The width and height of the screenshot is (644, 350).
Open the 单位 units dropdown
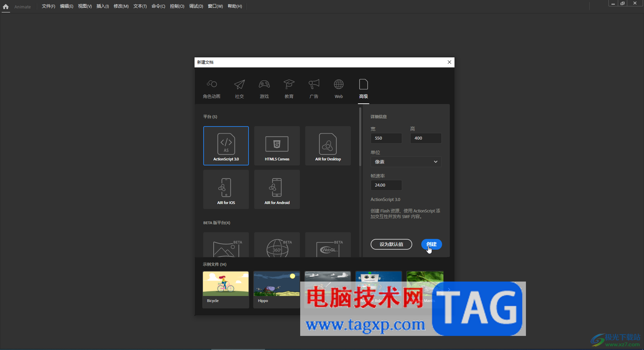click(x=406, y=162)
